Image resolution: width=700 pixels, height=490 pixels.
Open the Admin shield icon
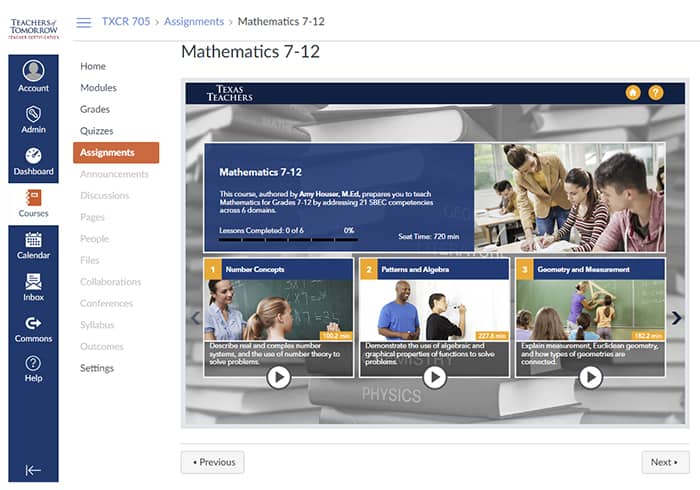(33, 114)
